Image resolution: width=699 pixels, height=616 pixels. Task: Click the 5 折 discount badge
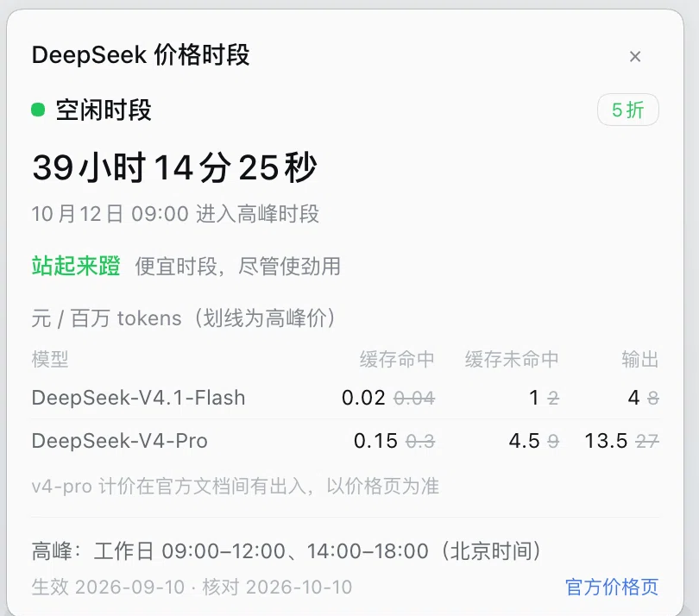627,110
